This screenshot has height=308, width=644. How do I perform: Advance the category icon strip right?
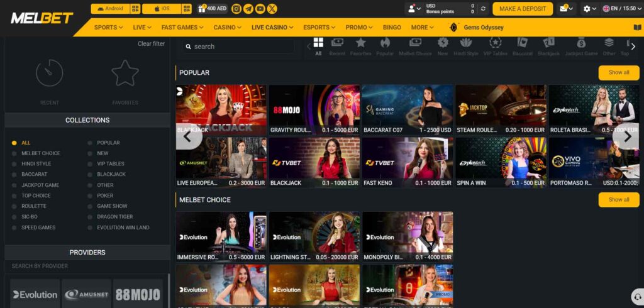[x=633, y=47]
